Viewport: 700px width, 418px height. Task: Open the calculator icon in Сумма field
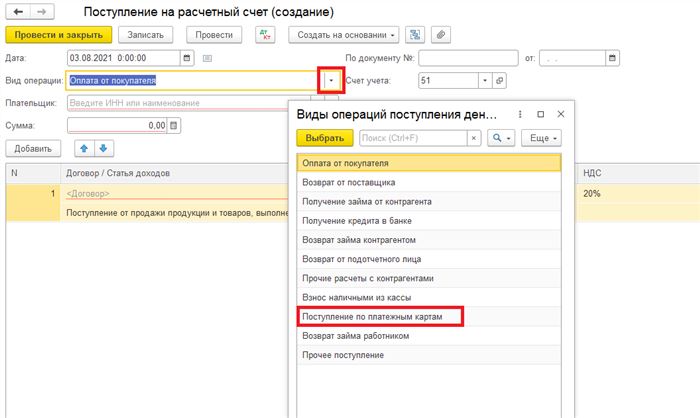click(x=174, y=125)
